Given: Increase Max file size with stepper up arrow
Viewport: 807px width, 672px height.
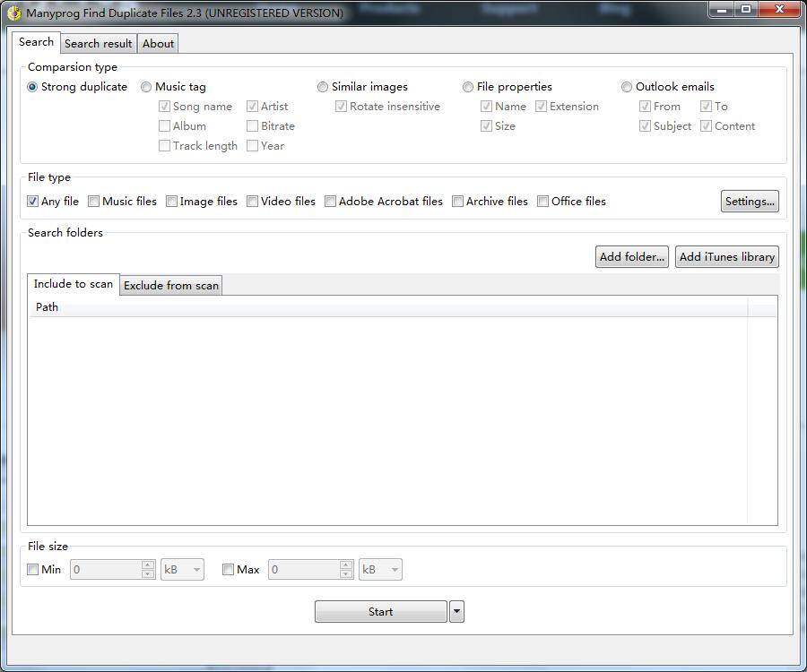Looking at the screenshot, I should coord(346,564).
